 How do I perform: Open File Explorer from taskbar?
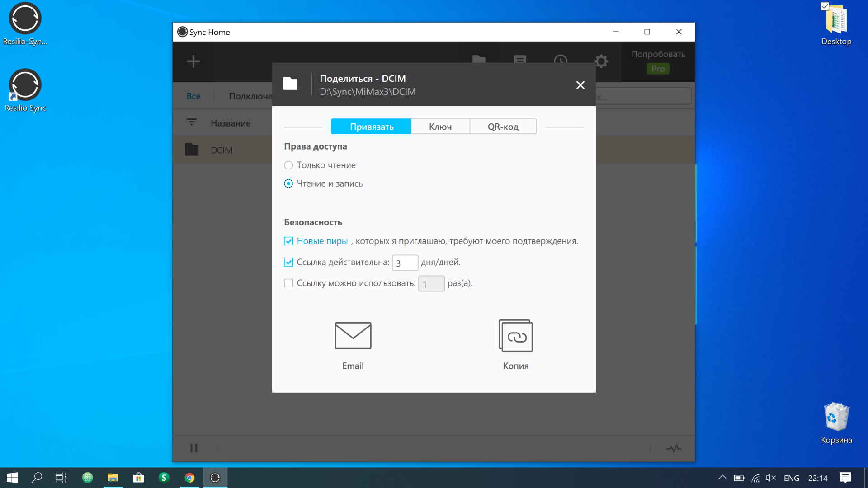click(113, 478)
